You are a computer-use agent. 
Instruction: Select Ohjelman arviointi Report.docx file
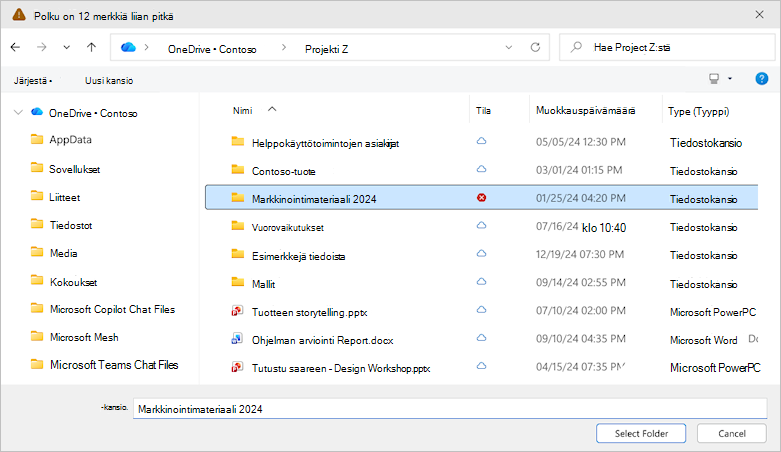tap(322, 340)
